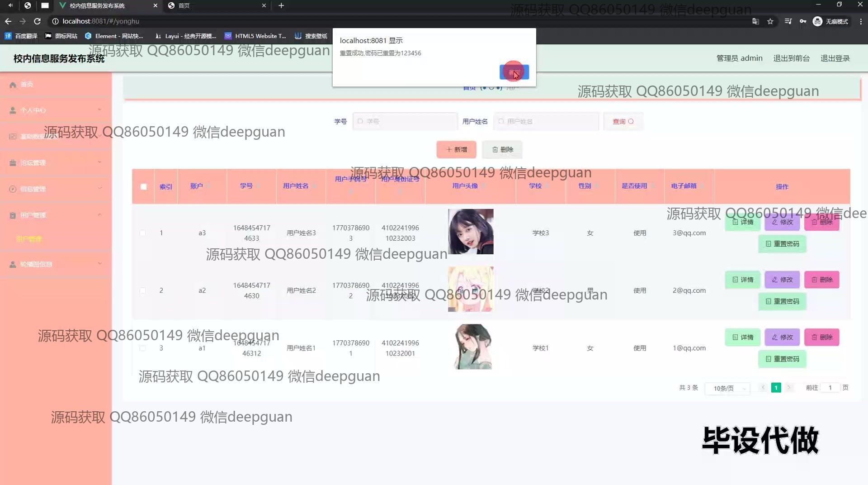Click the 删除 batch delete button above table

click(x=502, y=150)
